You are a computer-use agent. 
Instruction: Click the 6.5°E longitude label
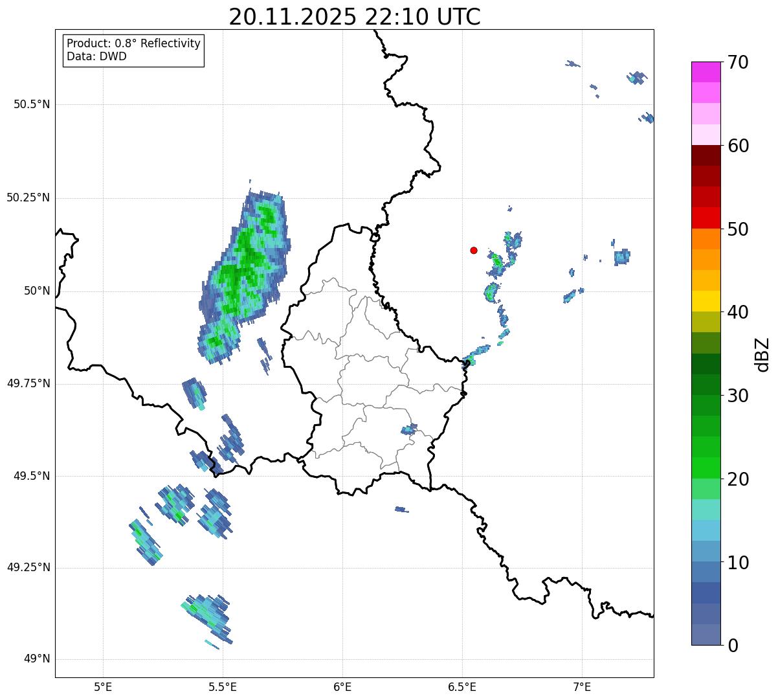point(462,686)
